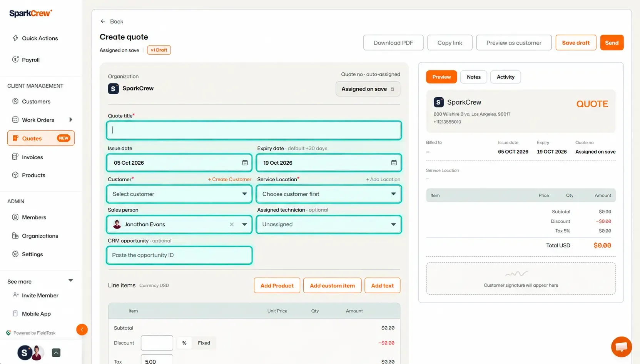Click the Work Orders icon
Image resolution: width=640 pixels, height=364 pixels.
pyautogui.click(x=15, y=120)
